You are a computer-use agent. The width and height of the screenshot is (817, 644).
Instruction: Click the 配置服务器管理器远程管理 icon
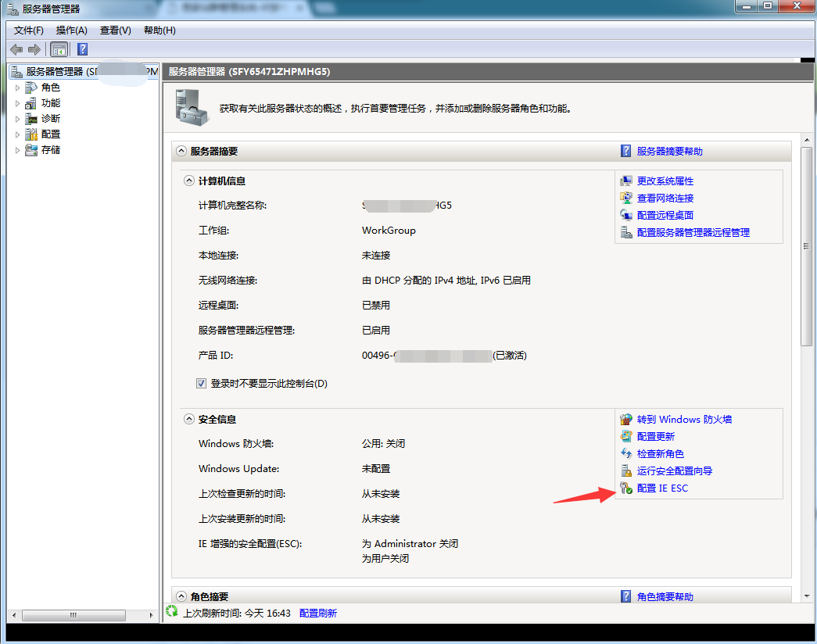(625, 232)
